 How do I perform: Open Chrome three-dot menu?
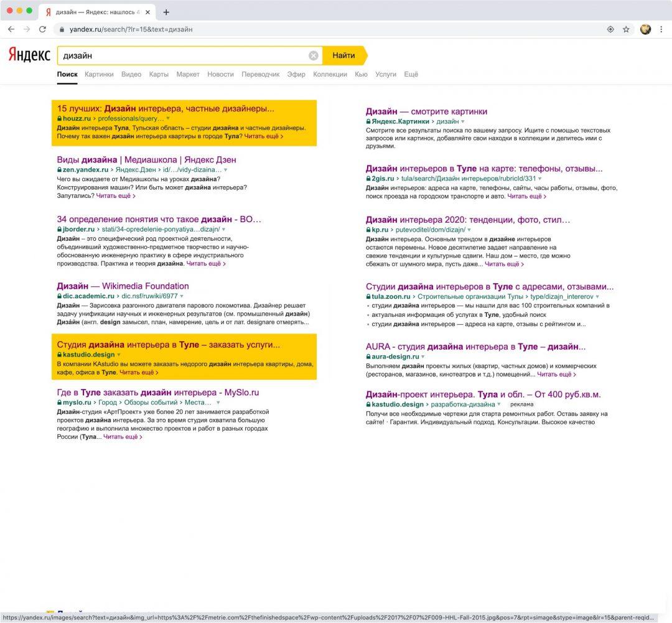(661, 29)
